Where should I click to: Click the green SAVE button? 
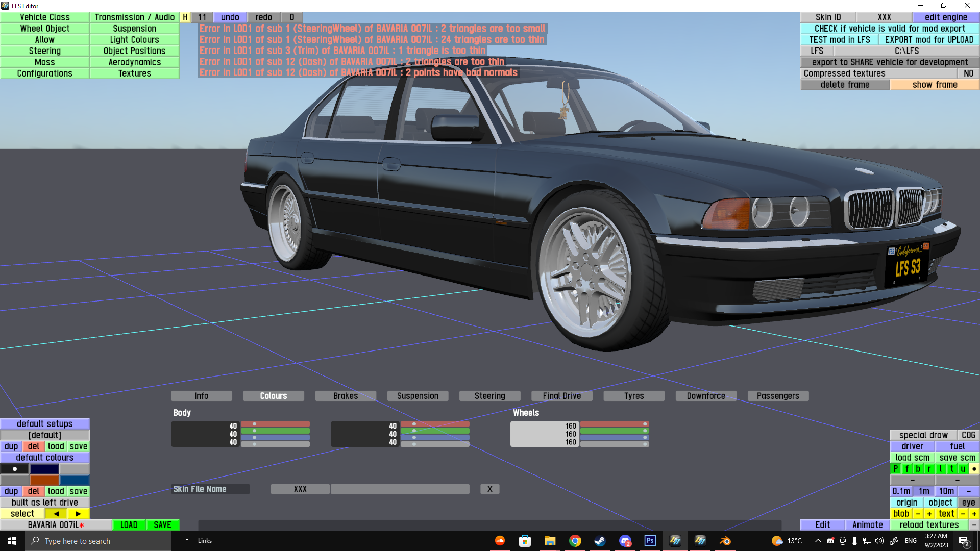coord(162,525)
